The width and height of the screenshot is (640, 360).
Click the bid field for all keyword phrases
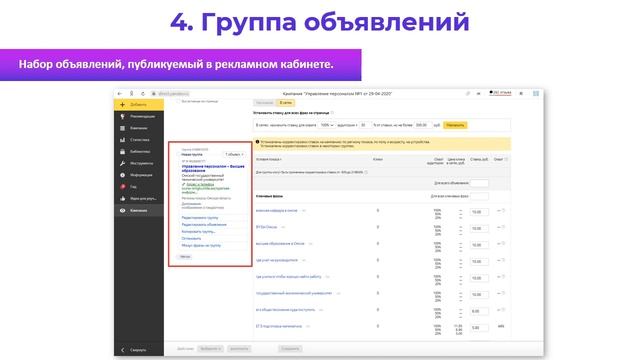(x=479, y=196)
